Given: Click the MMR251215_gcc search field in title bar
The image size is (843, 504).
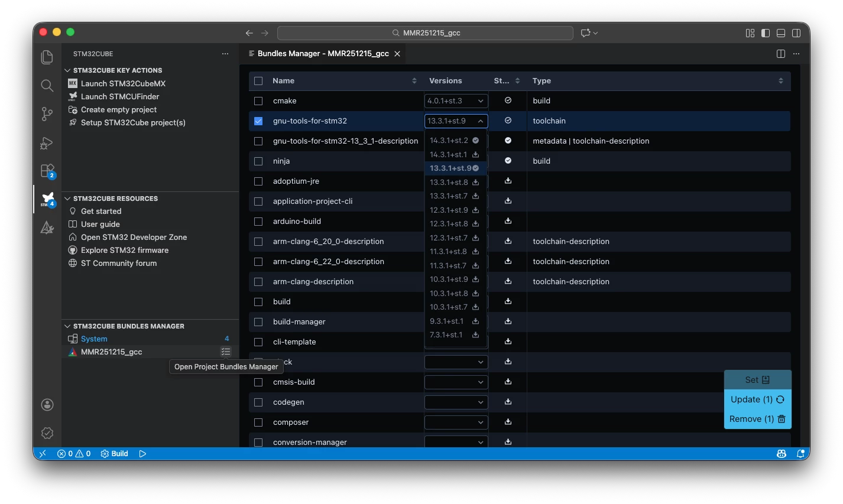Looking at the screenshot, I should [x=425, y=33].
